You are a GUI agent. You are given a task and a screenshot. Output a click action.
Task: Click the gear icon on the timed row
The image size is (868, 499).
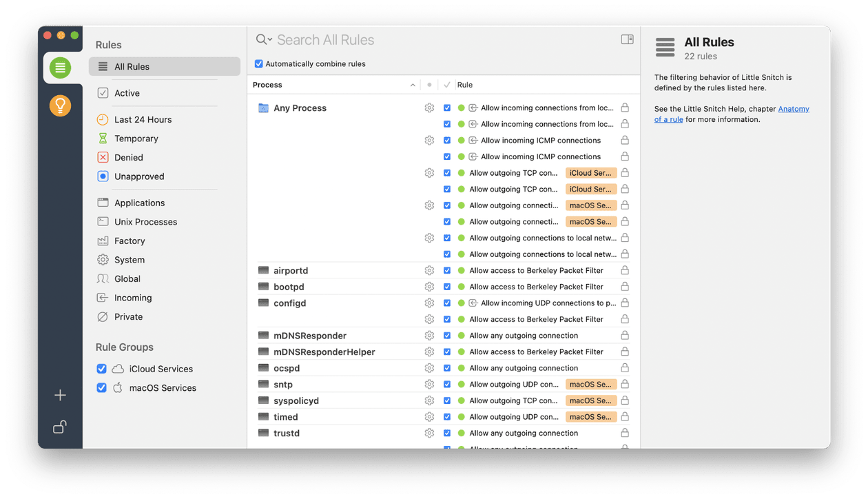click(x=429, y=417)
